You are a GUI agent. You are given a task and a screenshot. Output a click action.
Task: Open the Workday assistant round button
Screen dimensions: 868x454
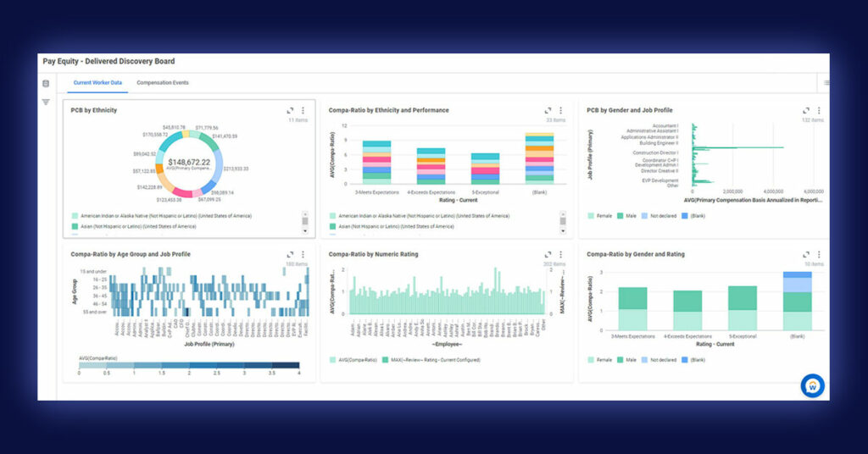coord(813,385)
